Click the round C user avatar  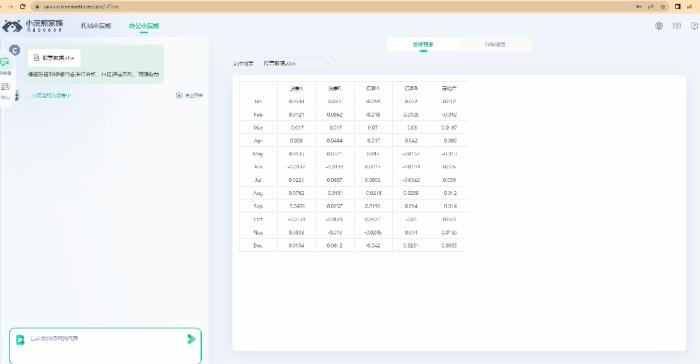tap(14, 50)
